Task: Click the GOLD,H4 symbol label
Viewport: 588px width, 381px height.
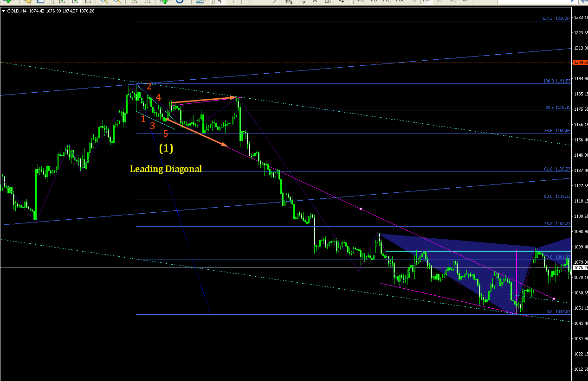Action: [x=17, y=11]
